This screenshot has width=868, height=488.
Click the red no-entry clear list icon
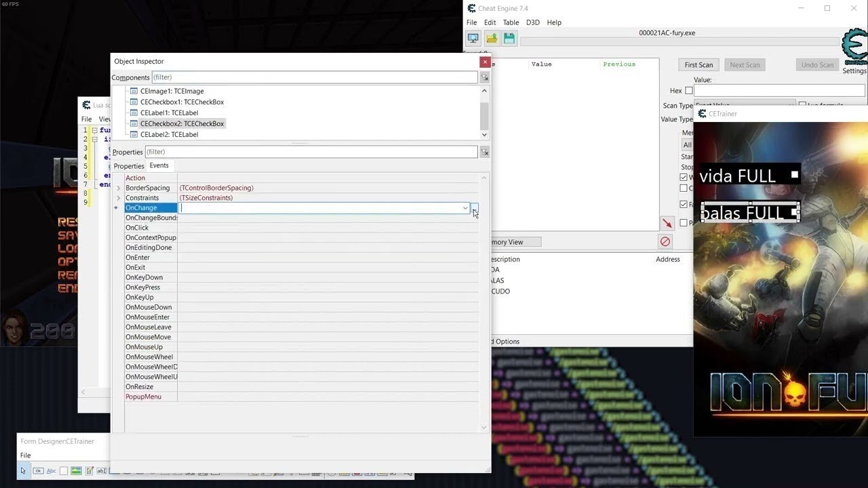[665, 241]
